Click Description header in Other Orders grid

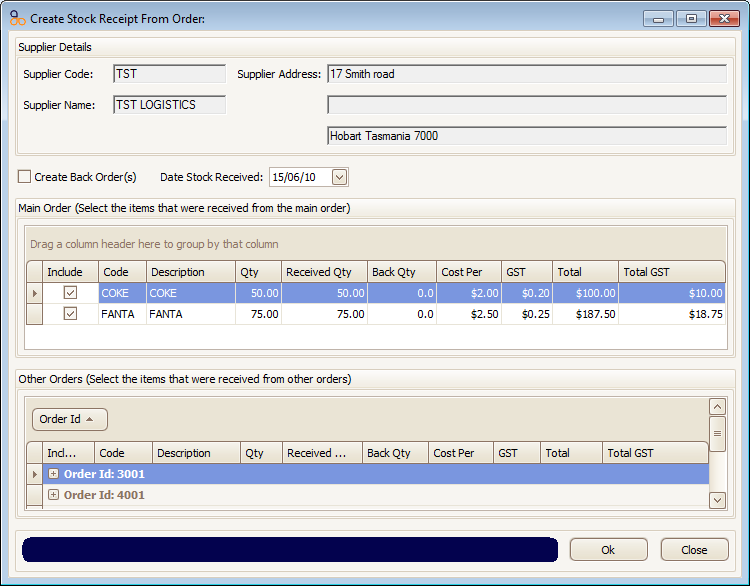[196, 453]
